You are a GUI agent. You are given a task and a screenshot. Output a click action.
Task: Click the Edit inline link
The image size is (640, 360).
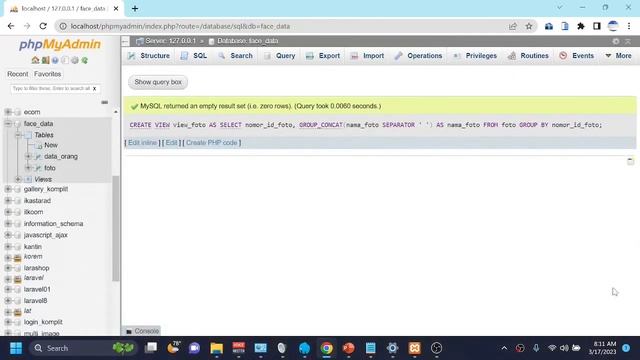[142, 143]
